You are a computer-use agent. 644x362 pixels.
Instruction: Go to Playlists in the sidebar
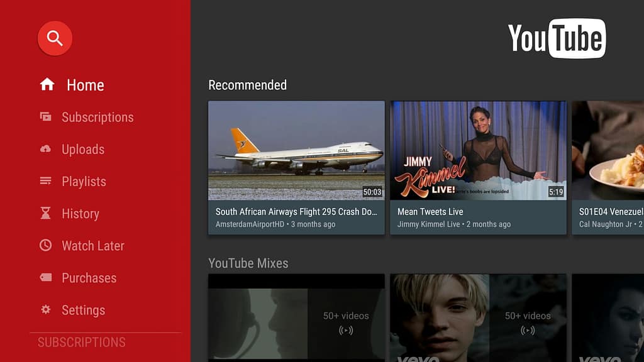coord(84,182)
